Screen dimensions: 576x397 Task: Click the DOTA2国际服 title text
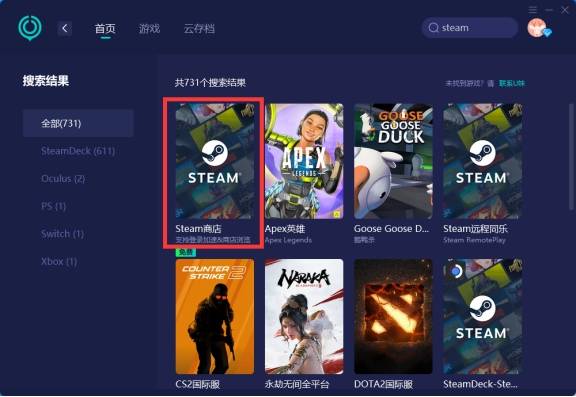[383, 384]
